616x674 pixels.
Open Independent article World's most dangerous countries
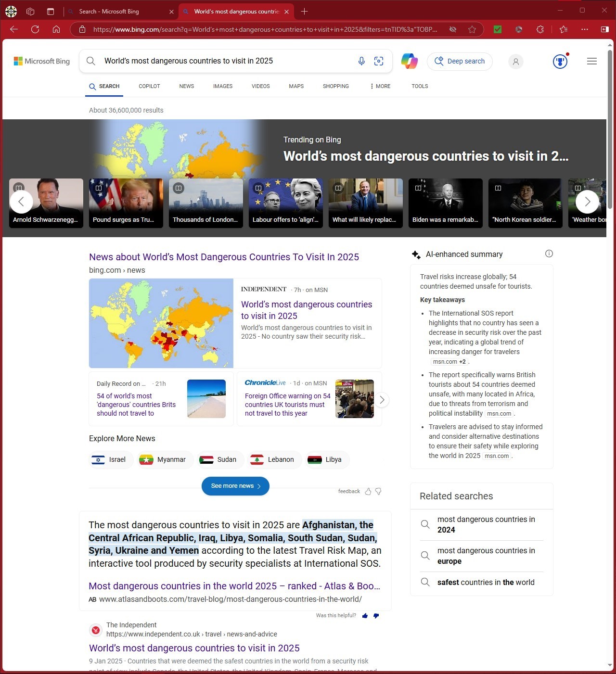click(x=307, y=310)
